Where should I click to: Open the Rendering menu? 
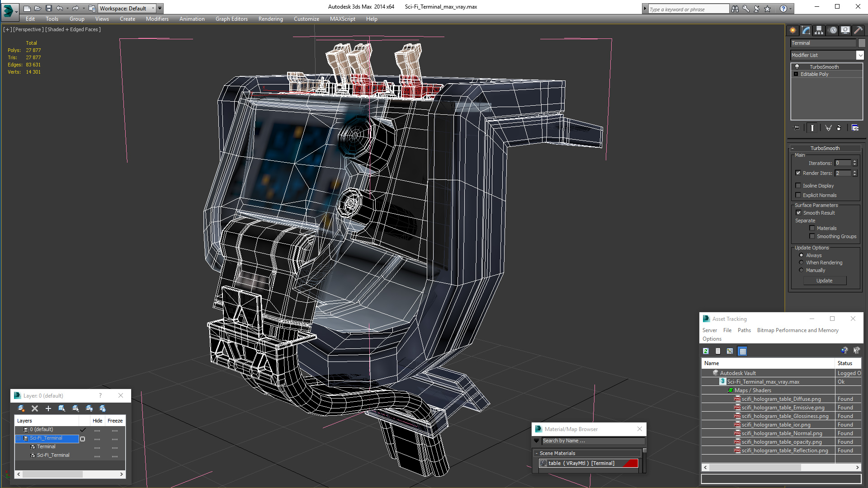(x=270, y=19)
